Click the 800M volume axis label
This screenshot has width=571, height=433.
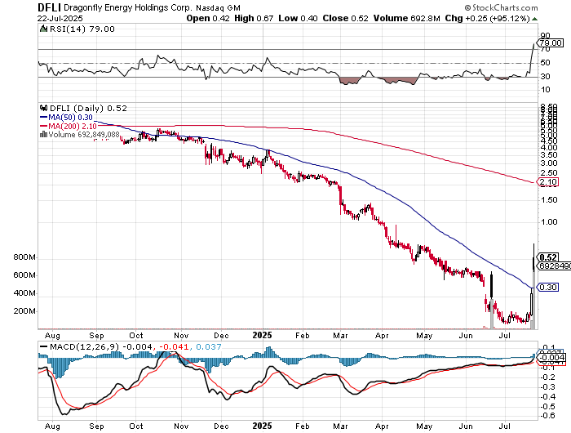pyautogui.click(x=24, y=257)
